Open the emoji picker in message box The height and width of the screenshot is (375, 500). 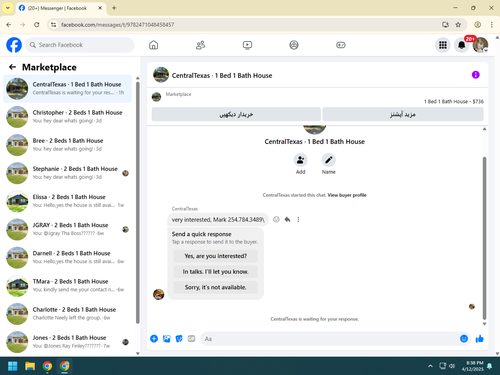[x=464, y=339]
